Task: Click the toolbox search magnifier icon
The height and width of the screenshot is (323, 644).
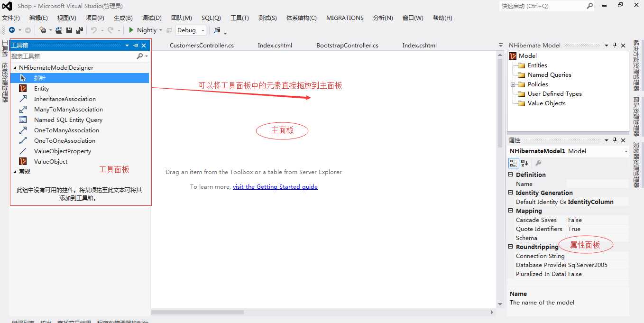Action: pos(140,56)
